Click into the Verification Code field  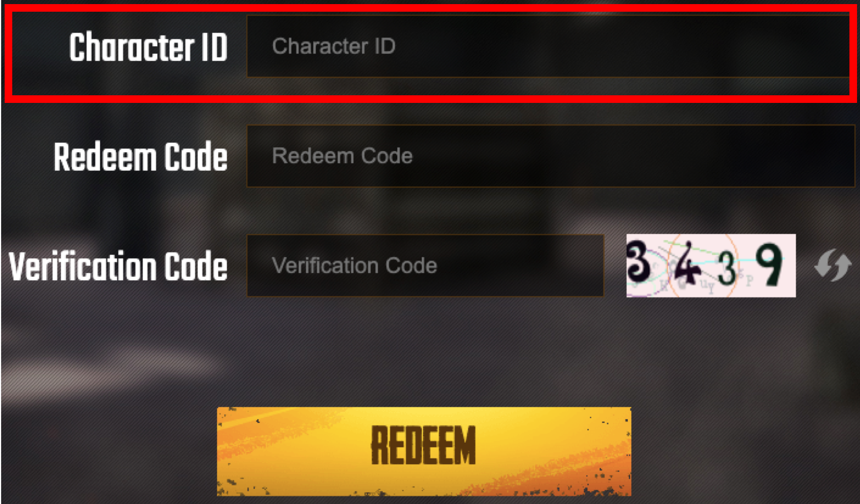[x=425, y=265]
